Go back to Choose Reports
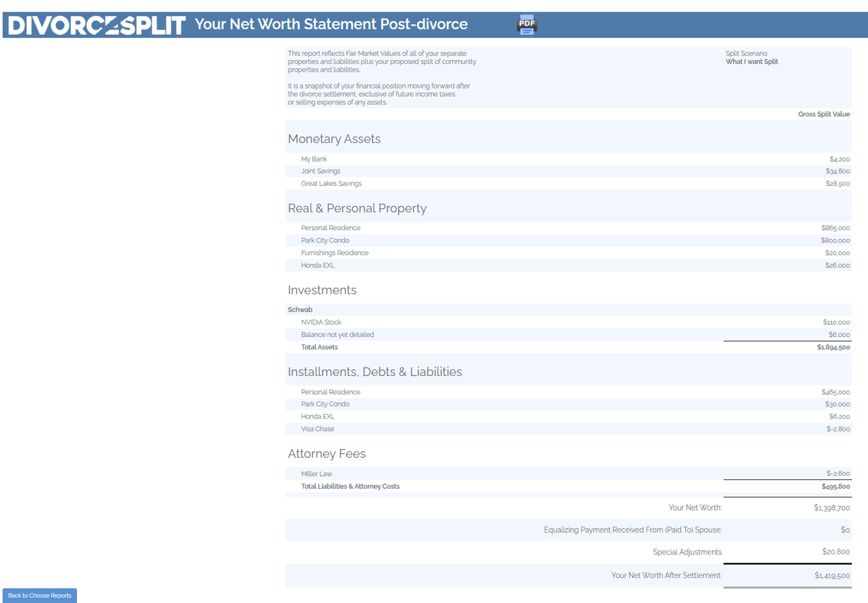The image size is (868, 603). point(40,596)
